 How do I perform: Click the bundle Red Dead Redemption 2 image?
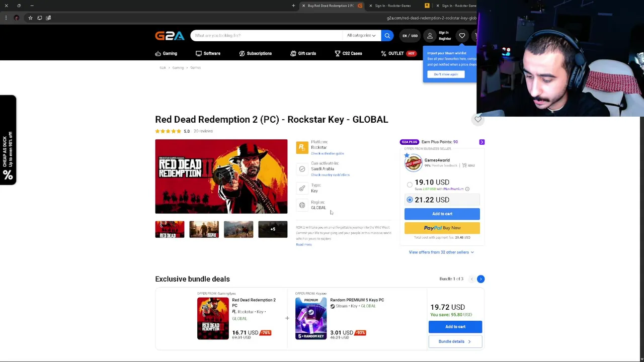click(213, 319)
